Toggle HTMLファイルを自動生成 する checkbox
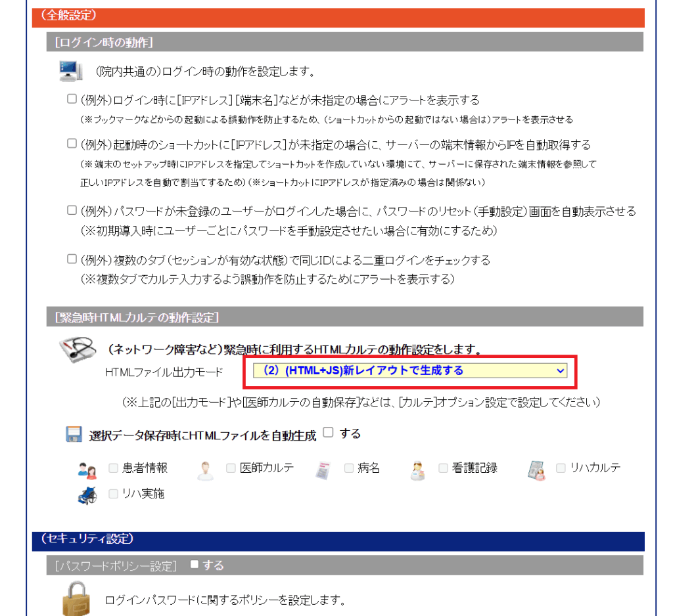 pyautogui.click(x=328, y=433)
